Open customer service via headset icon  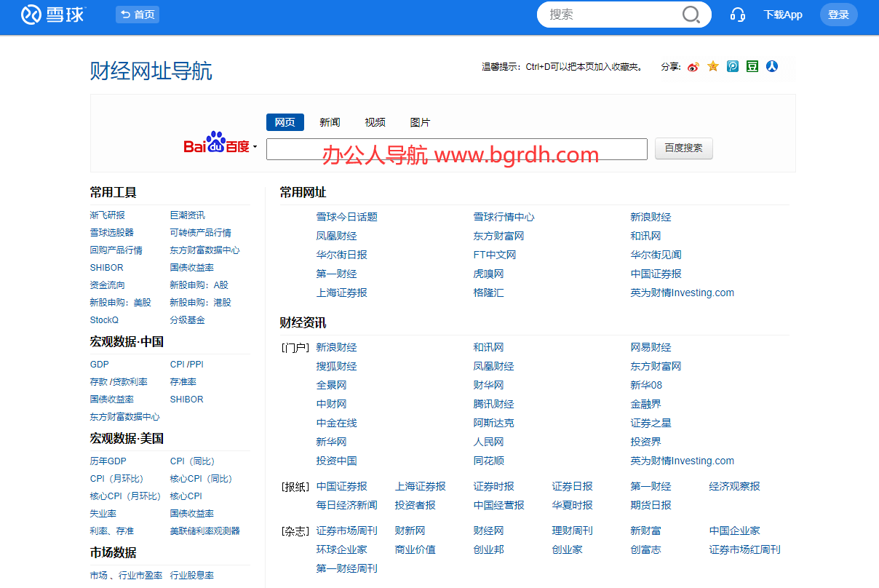click(737, 15)
